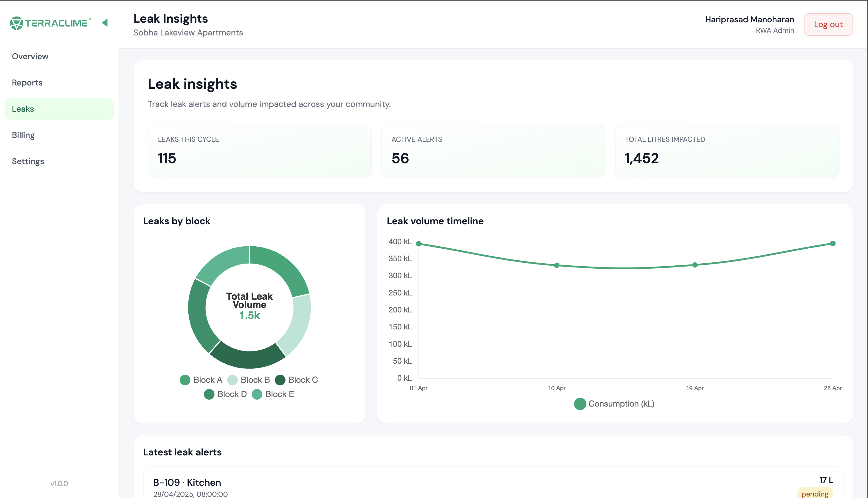Click the v1.0.0 version label
Image resolution: width=868 pixels, height=498 pixels.
(x=59, y=484)
